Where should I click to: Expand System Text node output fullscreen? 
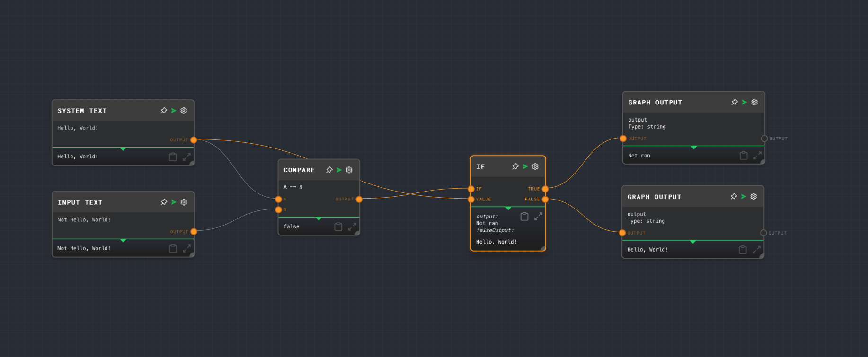coord(187,157)
